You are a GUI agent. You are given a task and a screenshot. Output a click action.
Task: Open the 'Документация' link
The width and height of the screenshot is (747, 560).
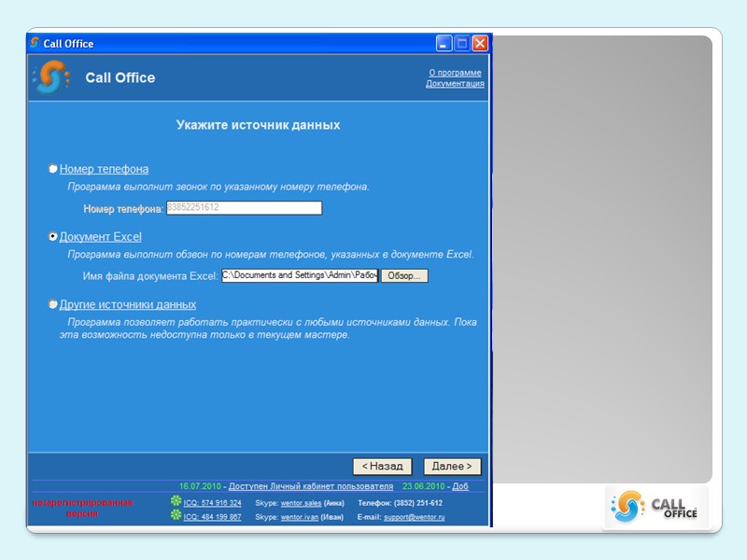[455, 83]
